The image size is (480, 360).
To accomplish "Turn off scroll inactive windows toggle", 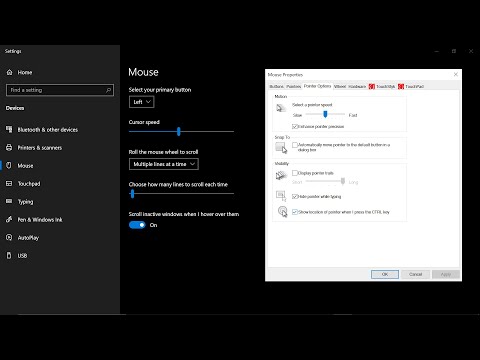I will click(137, 225).
